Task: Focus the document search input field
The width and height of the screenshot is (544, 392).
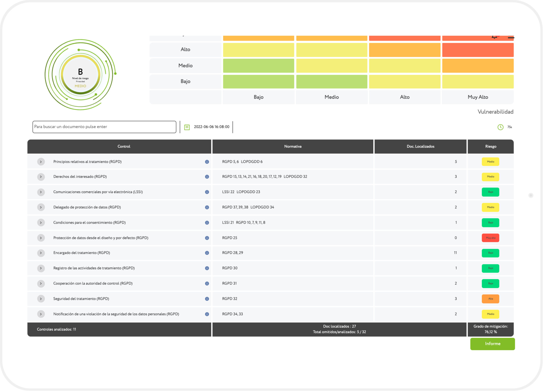Action: (104, 127)
